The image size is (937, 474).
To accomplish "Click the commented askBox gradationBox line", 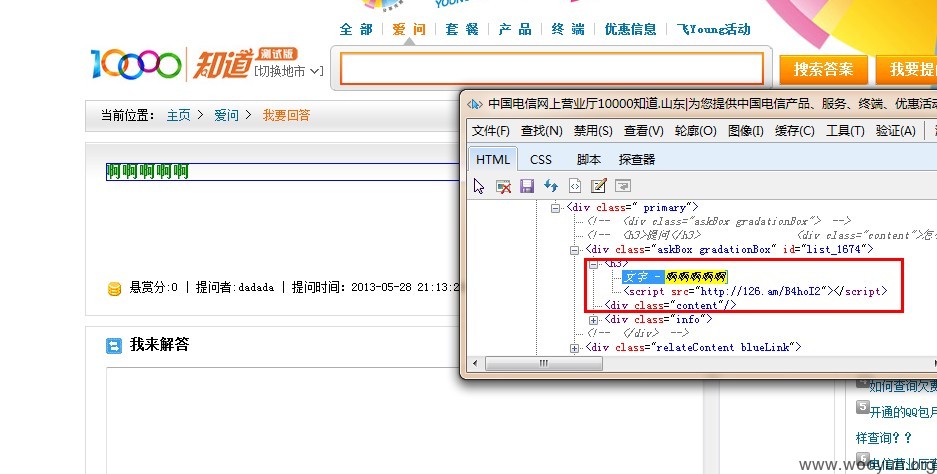I will pyautogui.click(x=719, y=221).
